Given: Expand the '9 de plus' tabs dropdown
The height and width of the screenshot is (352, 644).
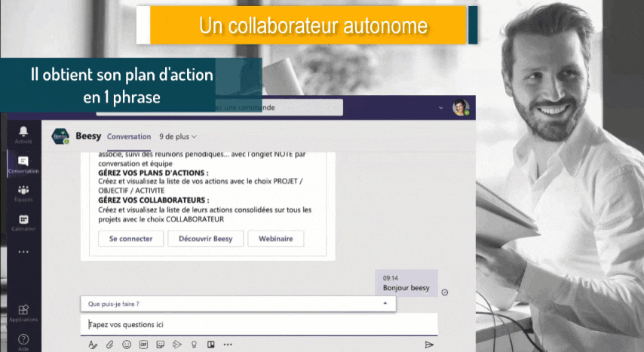Looking at the screenshot, I should pyautogui.click(x=178, y=136).
